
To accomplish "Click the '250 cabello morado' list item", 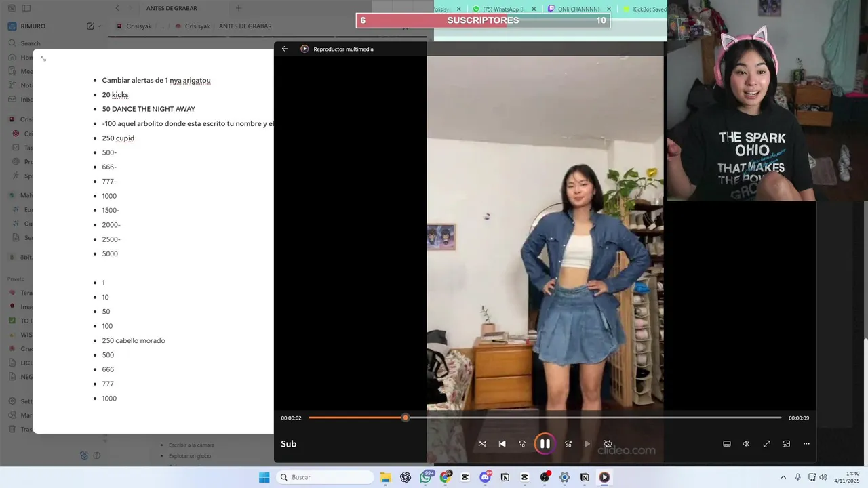I will (134, 341).
